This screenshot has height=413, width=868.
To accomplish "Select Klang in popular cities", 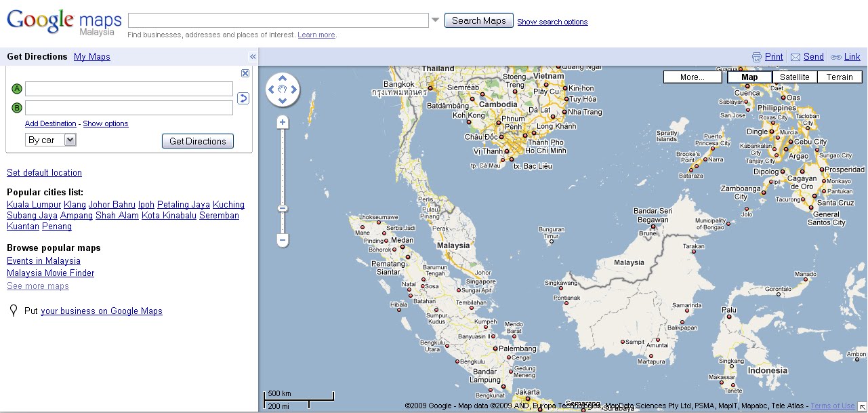I will click(75, 205).
